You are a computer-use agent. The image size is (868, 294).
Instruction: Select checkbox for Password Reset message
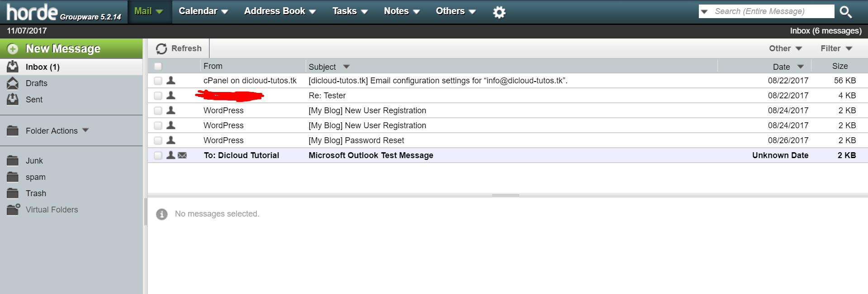158,140
